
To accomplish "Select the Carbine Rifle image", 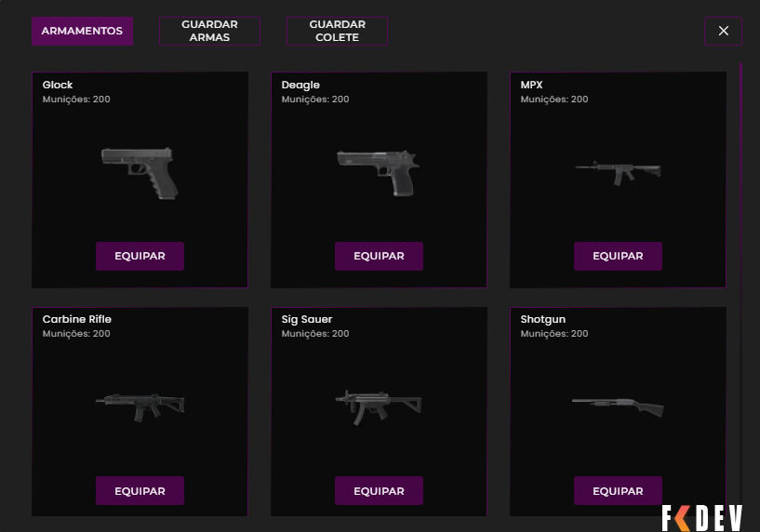I will [140, 403].
